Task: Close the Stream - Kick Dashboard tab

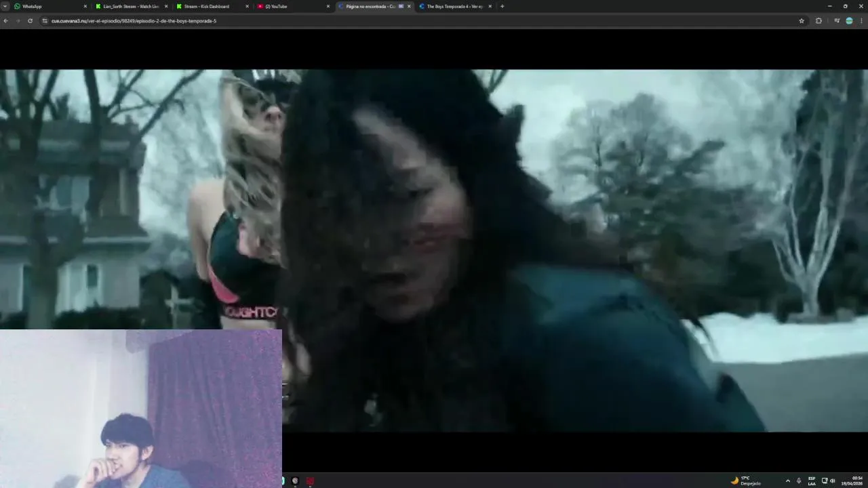Action: [x=247, y=6]
